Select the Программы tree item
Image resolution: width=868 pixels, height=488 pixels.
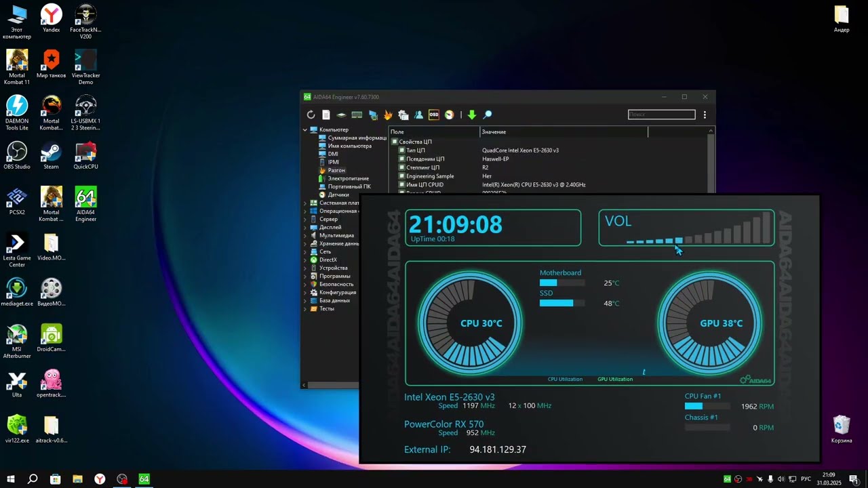[330, 276]
